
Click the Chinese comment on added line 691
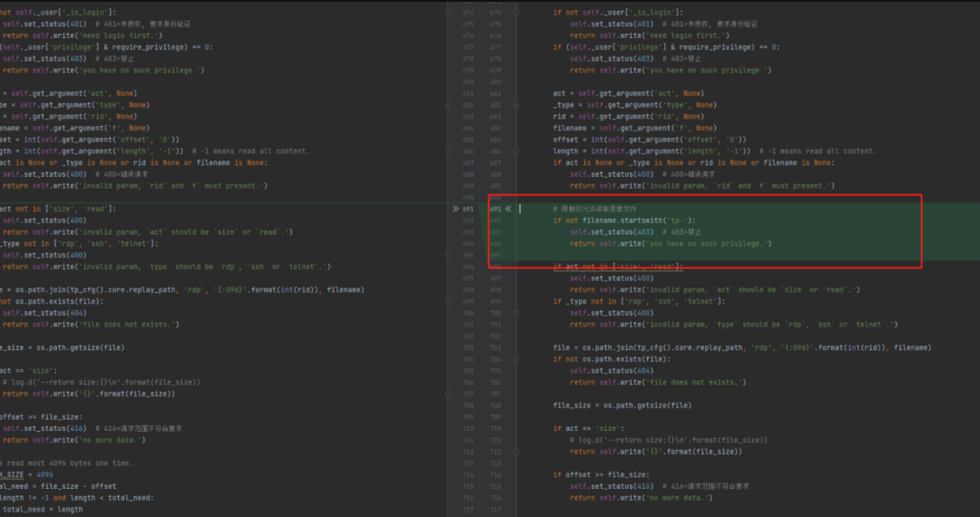click(x=594, y=210)
